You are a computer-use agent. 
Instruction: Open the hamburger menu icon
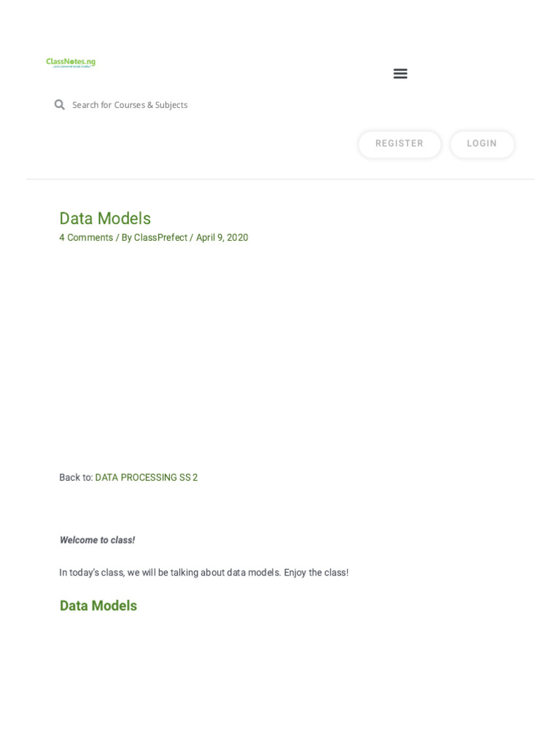click(x=400, y=74)
